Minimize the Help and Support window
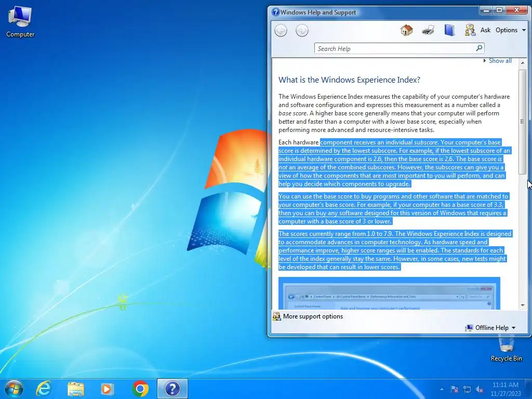Screen dimensions: 532x399 pyautogui.click(x=486, y=10)
